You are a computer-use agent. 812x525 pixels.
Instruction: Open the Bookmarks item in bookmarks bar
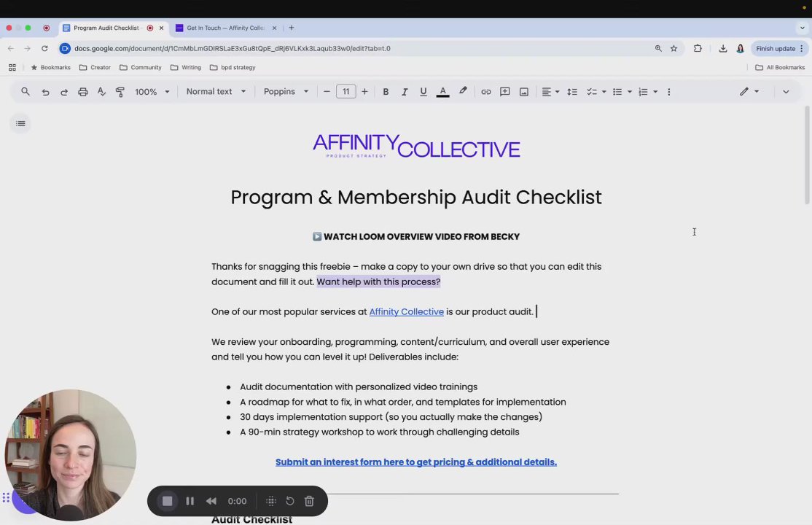tap(51, 67)
